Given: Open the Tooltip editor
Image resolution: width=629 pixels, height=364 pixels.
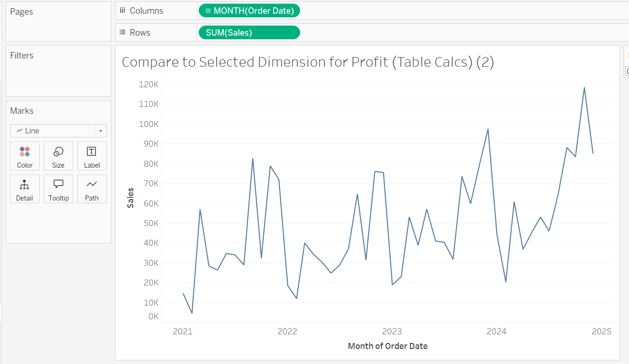Looking at the screenshot, I should (x=58, y=189).
